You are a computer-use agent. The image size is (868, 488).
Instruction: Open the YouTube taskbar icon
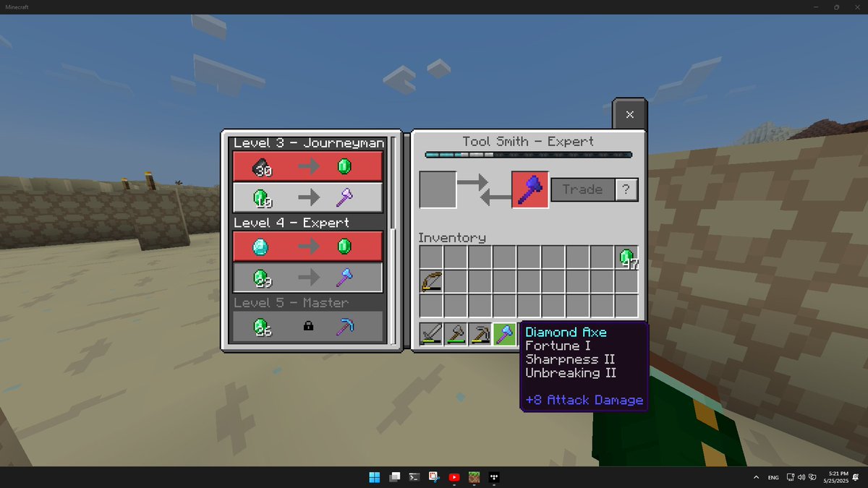[x=454, y=477]
